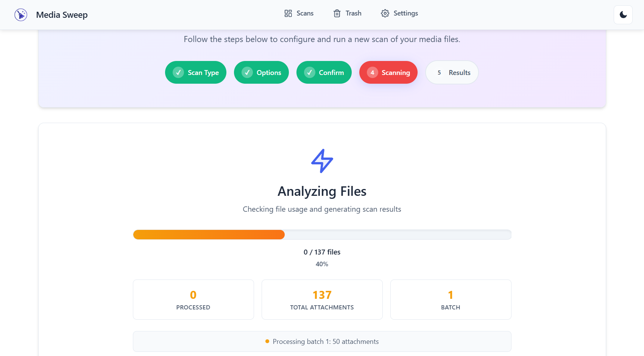Open Trash via the trash bin icon
This screenshot has height=356, width=644.
(337, 13)
